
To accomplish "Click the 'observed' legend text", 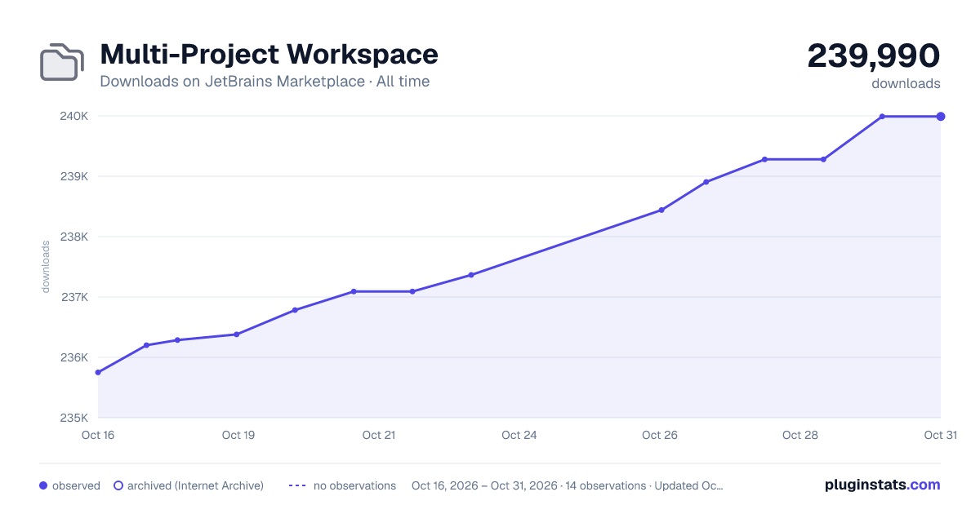I will click(x=76, y=485).
